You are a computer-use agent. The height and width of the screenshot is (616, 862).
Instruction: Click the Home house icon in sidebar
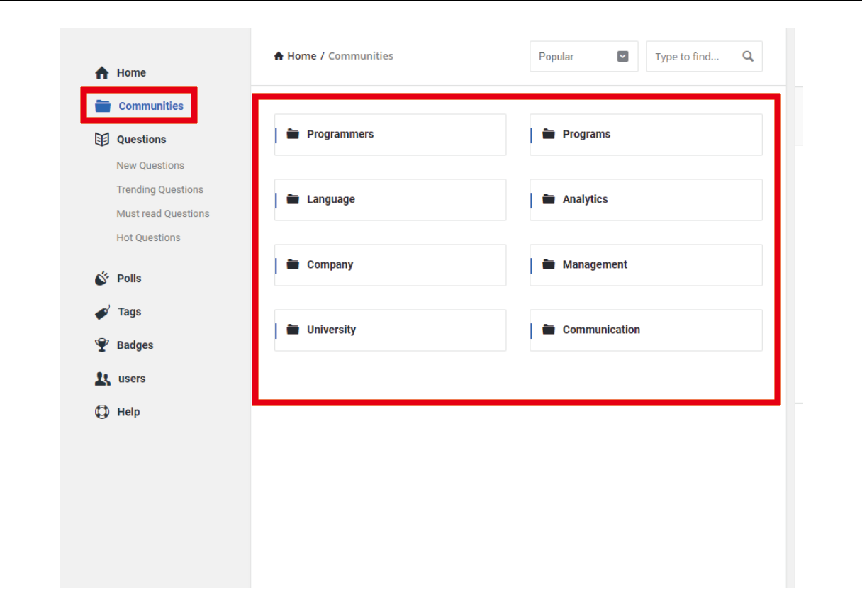(x=102, y=72)
